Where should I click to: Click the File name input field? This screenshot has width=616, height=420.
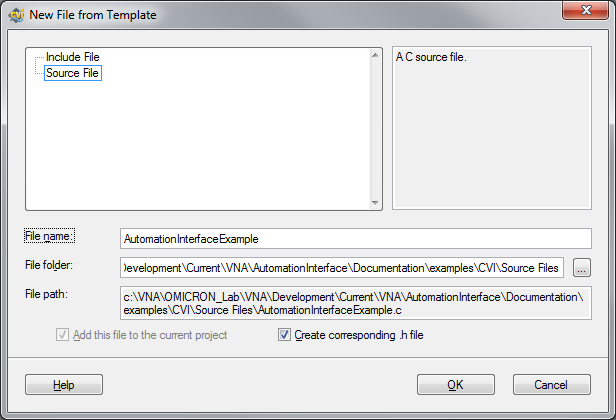356,238
